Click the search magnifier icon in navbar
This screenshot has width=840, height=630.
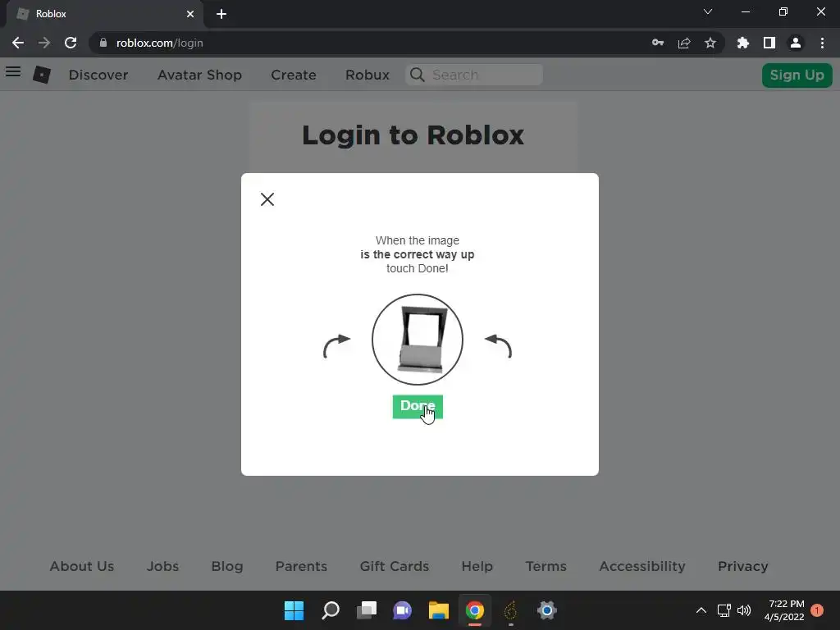(418, 75)
